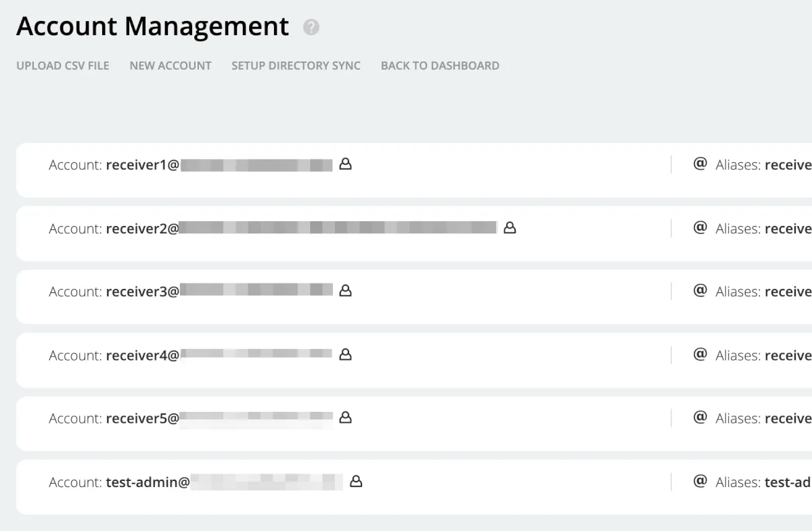
Task: Click user icon next to receiver4 account
Action: point(345,354)
